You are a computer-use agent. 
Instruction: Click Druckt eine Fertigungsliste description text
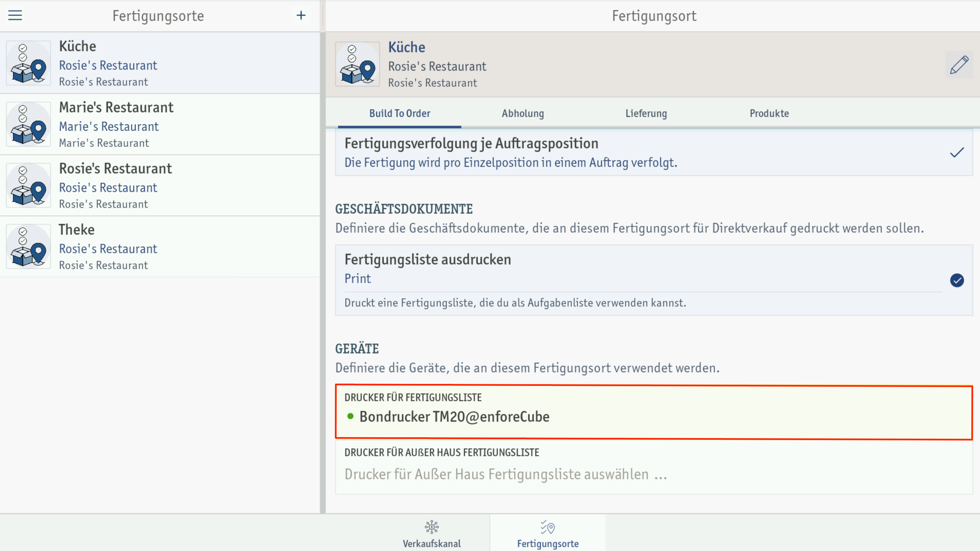click(515, 303)
